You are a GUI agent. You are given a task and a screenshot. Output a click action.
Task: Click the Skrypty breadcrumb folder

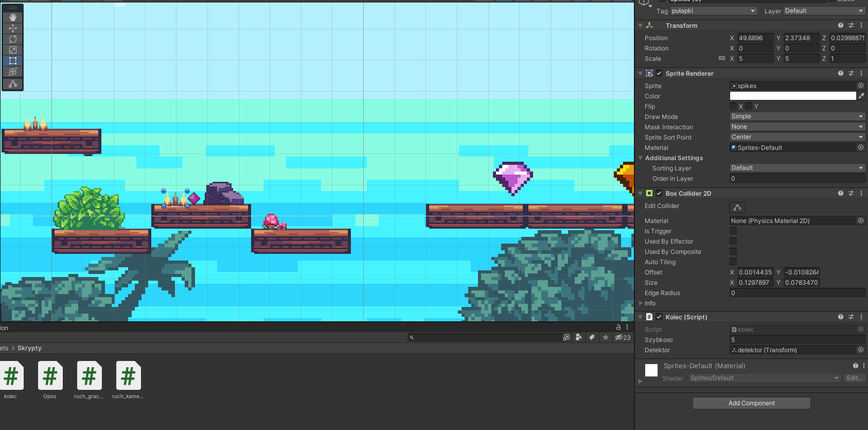click(29, 348)
